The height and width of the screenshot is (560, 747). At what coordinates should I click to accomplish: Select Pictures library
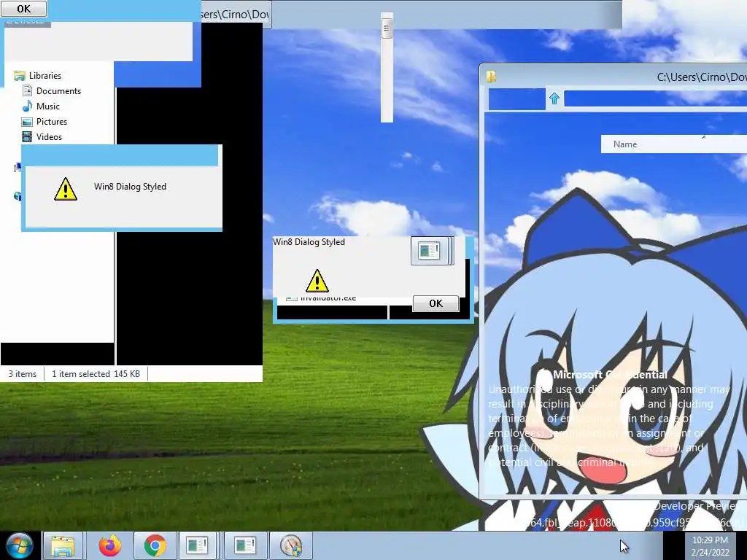[x=52, y=122]
